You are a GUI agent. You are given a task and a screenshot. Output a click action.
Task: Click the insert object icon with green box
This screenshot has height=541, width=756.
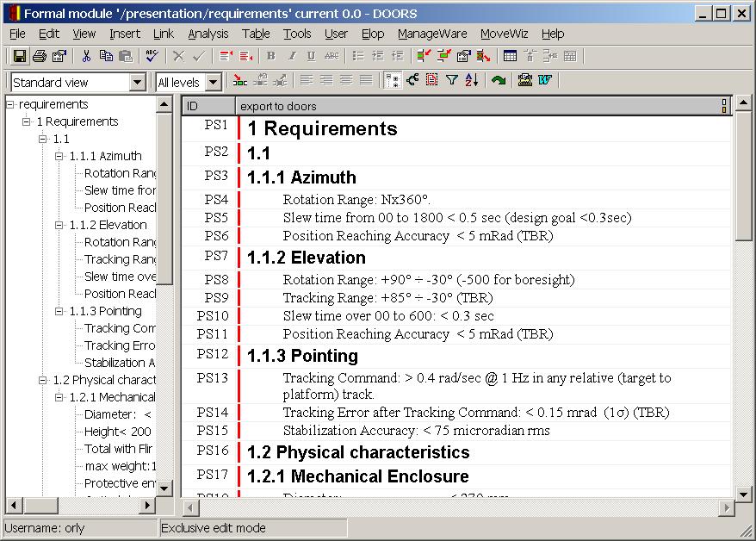(x=424, y=56)
